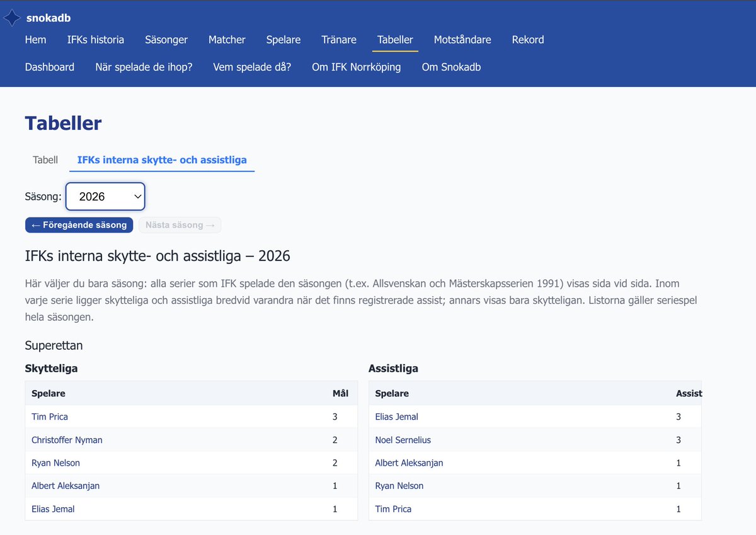Click the 'Säsong:' label

[43, 197]
